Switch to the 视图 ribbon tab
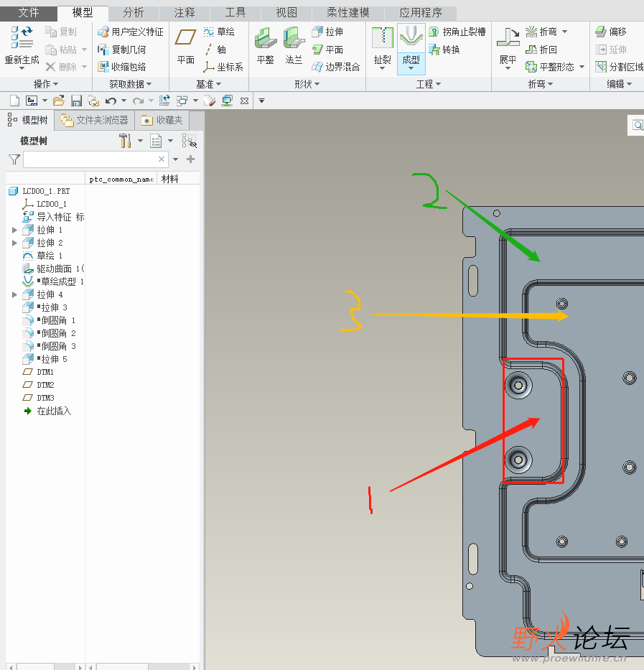The image size is (644, 670). (x=286, y=13)
